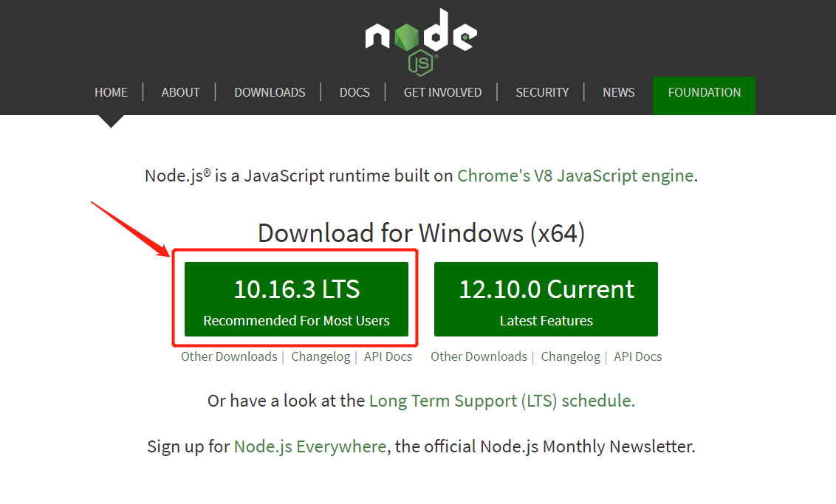View the Changelog for the Current release
This screenshot has height=504, width=836.
(570, 356)
